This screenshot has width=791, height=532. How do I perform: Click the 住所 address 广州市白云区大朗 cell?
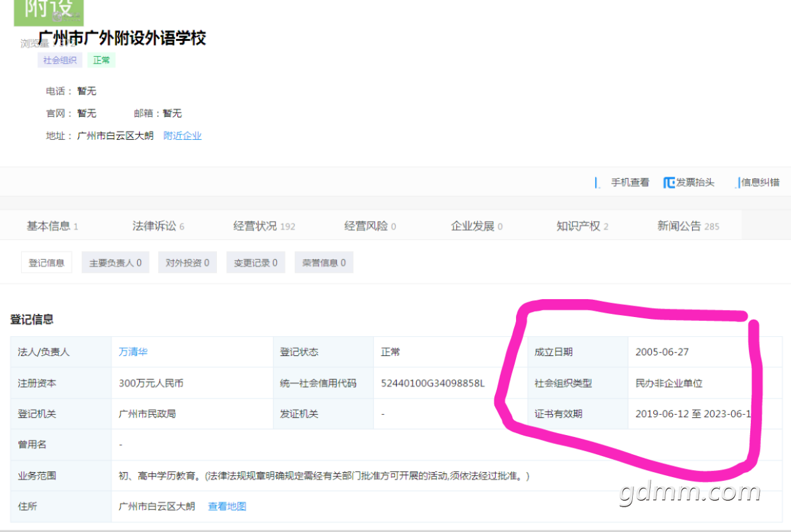point(157,506)
